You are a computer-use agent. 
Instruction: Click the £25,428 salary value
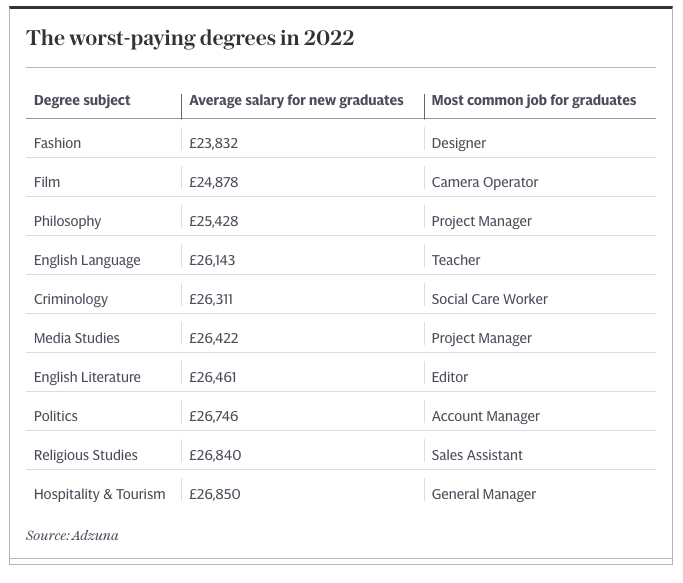(x=213, y=221)
